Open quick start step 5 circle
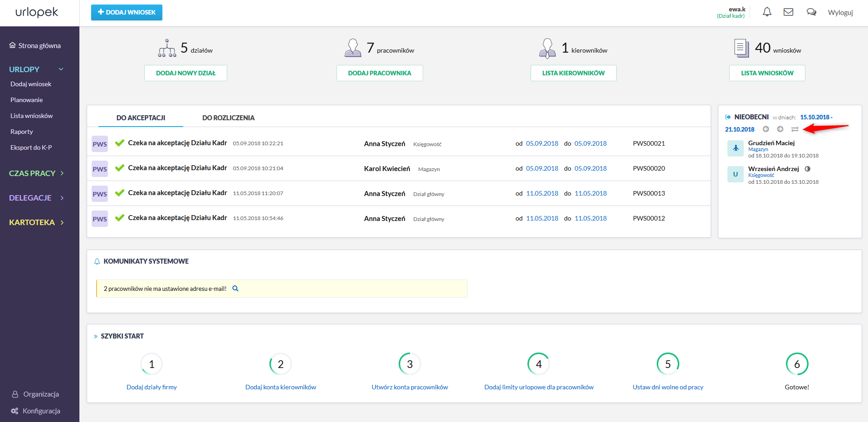Viewport: 868px width, 422px height. 668,364
